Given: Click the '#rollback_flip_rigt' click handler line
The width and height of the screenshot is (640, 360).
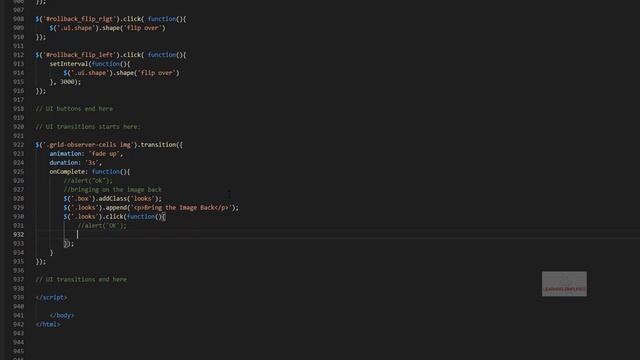Looking at the screenshot, I should click(x=110, y=19).
